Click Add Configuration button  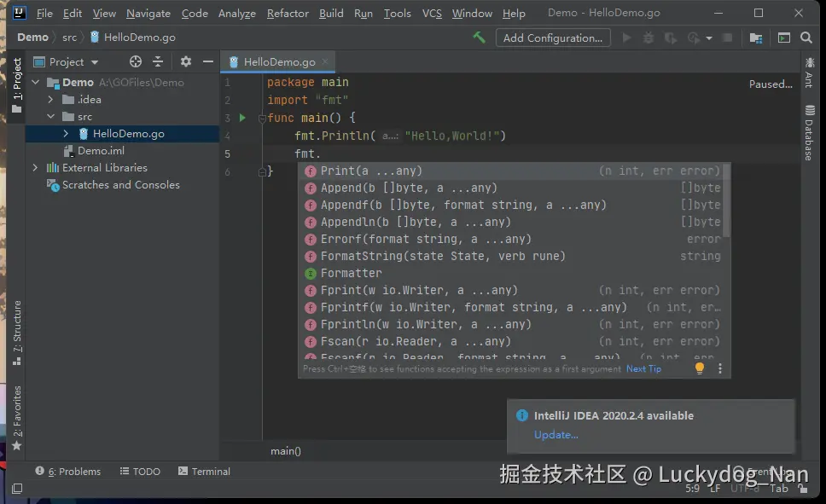(x=553, y=38)
